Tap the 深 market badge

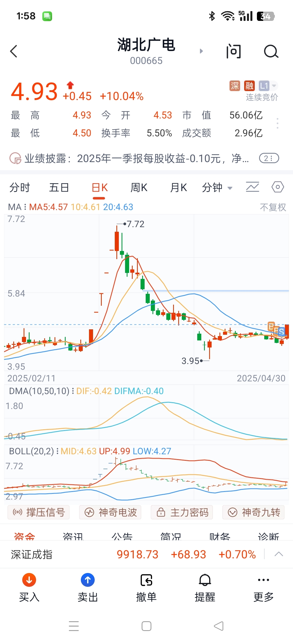(x=235, y=86)
